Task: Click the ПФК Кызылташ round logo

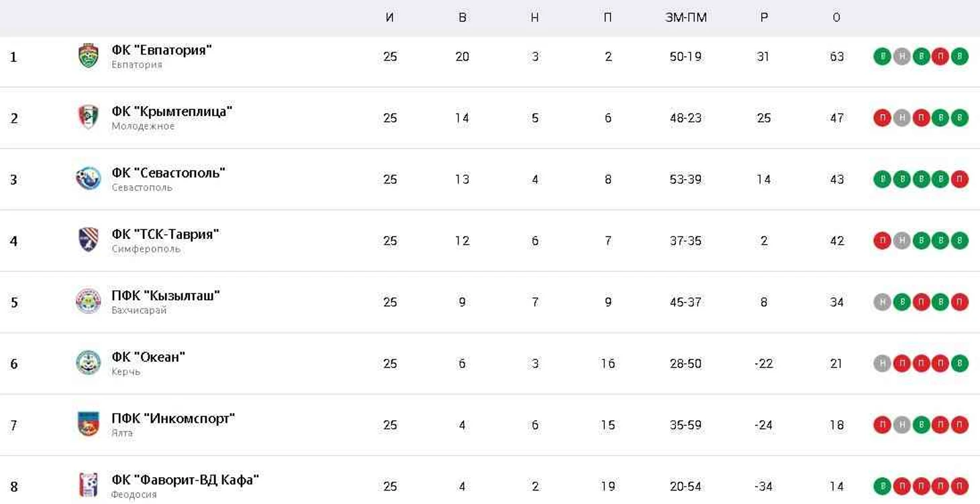Action: coord(88,301)
